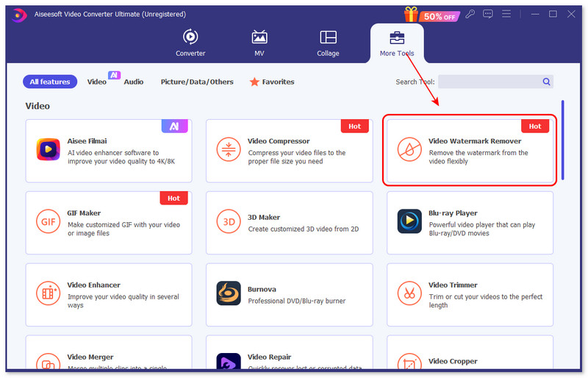Click the More Tools toolbox icon
This screenshot has height=378, width=588.
click(397, 38)
